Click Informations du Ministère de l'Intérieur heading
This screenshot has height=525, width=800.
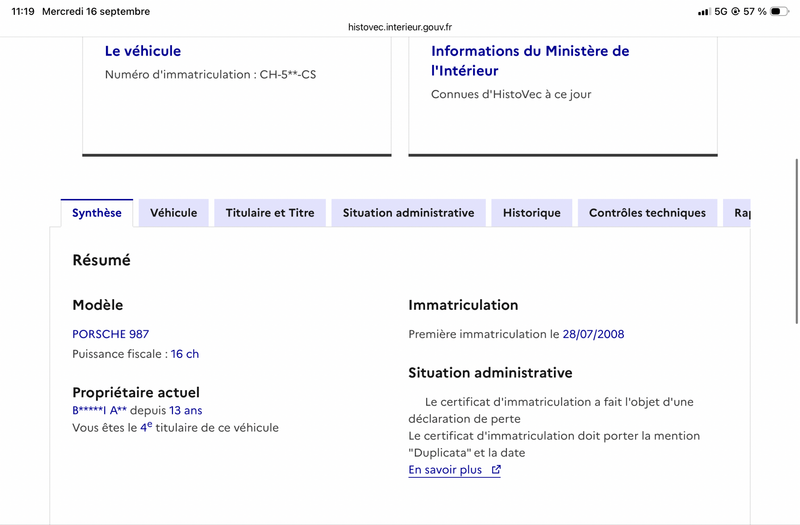tap(530, 61)
